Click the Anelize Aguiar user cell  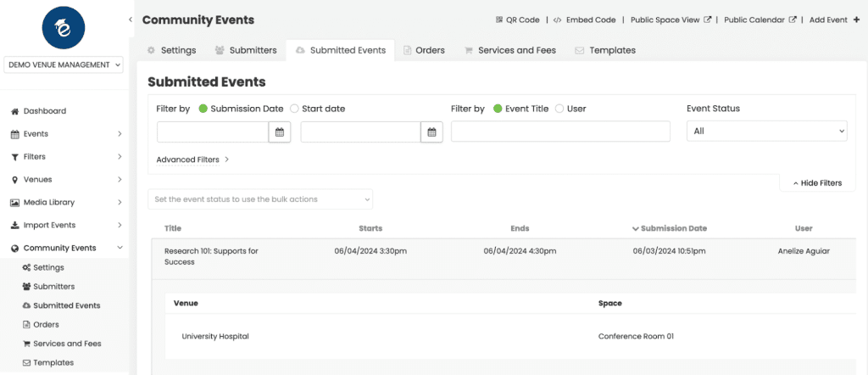click(x=804, y=251)
